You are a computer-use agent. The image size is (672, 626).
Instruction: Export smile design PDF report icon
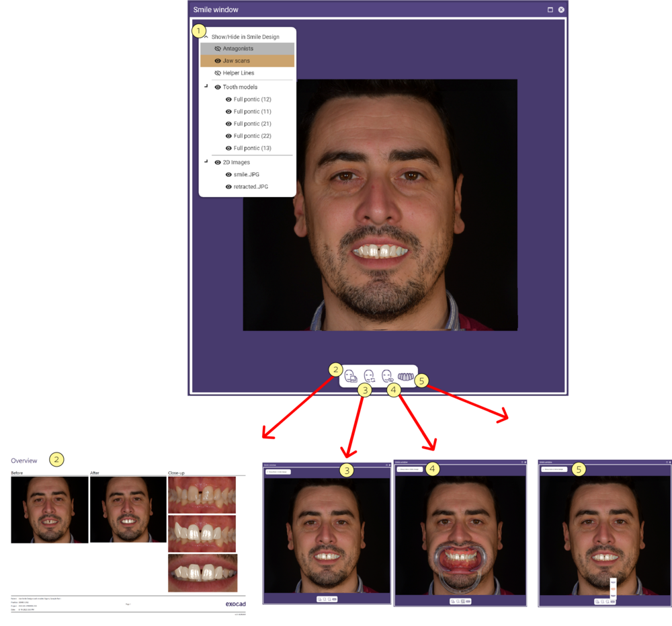click(351, 377)
